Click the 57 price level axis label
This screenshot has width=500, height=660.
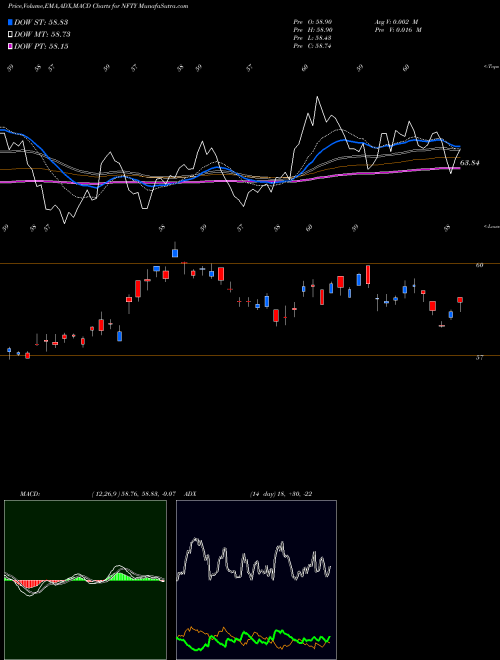coord(479,357)
